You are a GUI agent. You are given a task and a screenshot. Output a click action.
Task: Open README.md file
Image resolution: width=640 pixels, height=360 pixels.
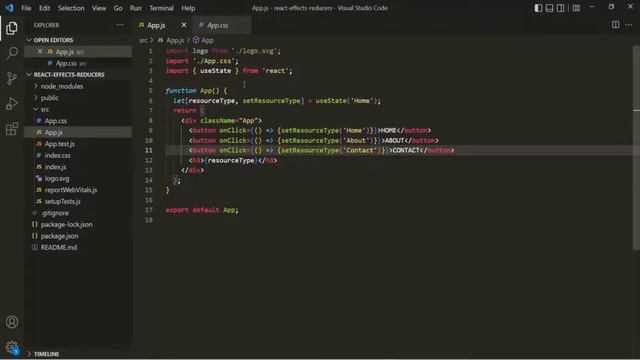point(59,247)
